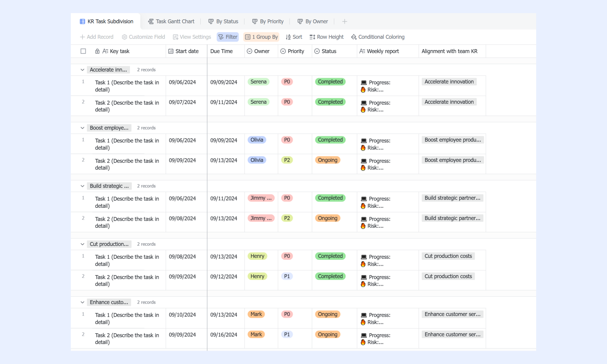Toggle the select-all header checkbox
The height and width of the screenshot is (364, 607).
[83, 51]
